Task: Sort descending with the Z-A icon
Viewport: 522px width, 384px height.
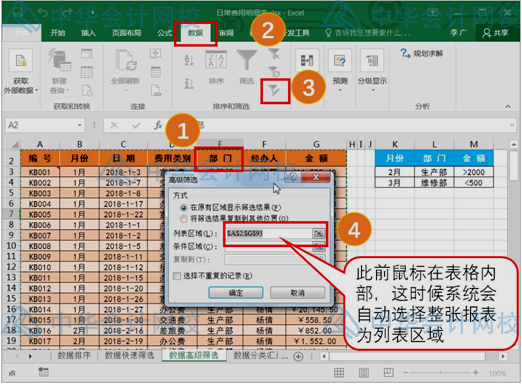Action: [189, 84]
